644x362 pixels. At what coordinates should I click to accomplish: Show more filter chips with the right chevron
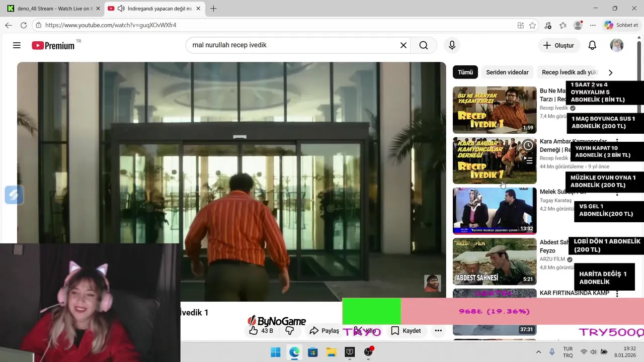(610, 72)
